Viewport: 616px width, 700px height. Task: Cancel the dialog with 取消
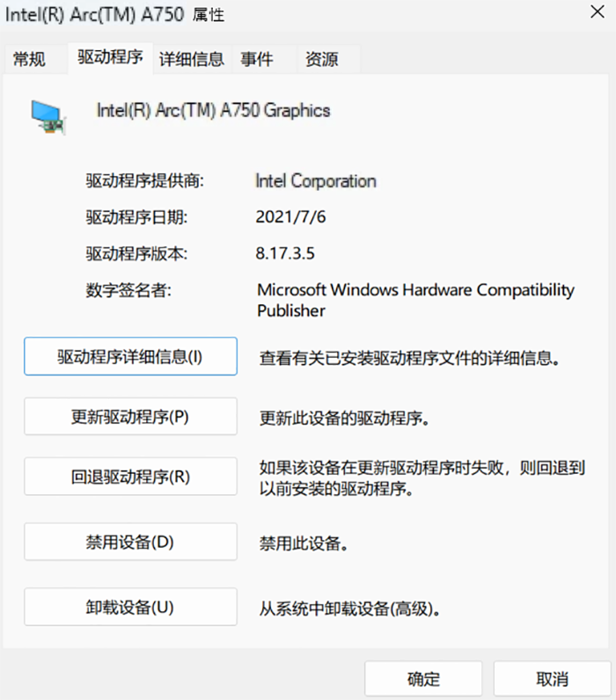(x=552, y=679)
